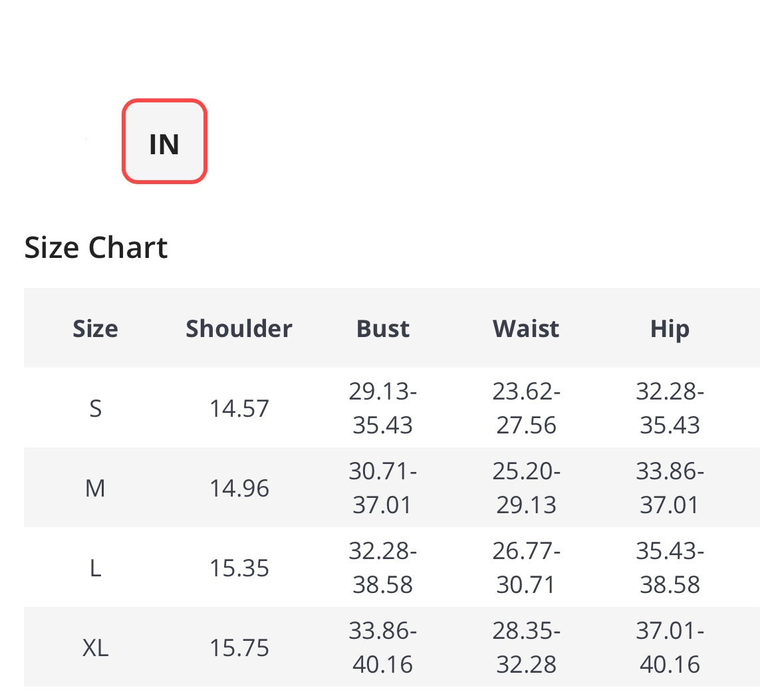Click bust range 29.13-35.43

coord(382,408)
